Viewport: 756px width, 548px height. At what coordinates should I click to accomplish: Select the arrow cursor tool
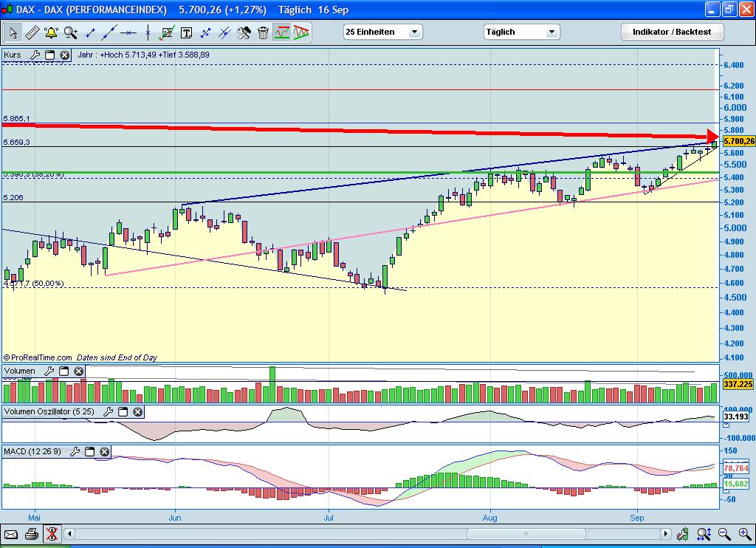(13, 32)
